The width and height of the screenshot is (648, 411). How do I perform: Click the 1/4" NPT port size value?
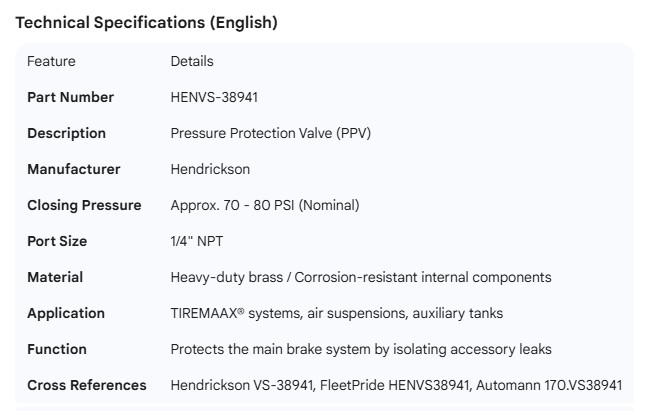(198, 241)
